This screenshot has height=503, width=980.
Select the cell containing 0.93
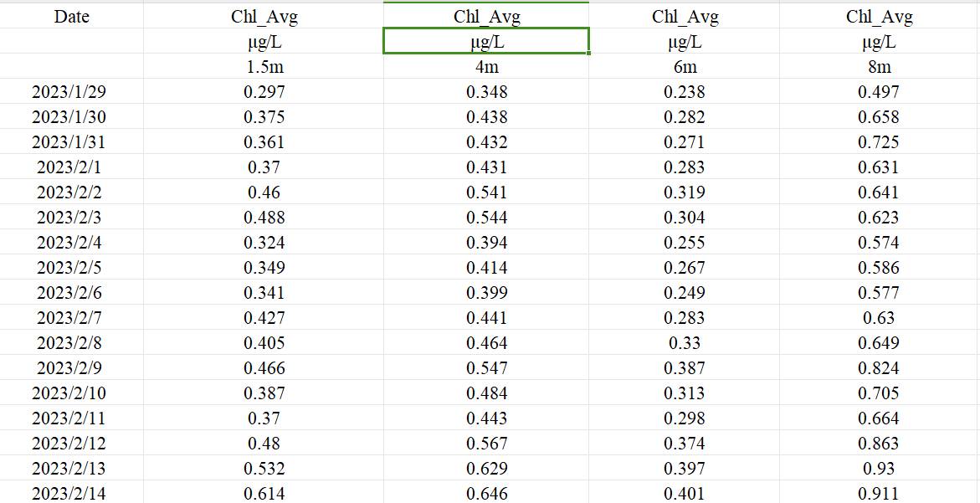(x=879, y=469)
